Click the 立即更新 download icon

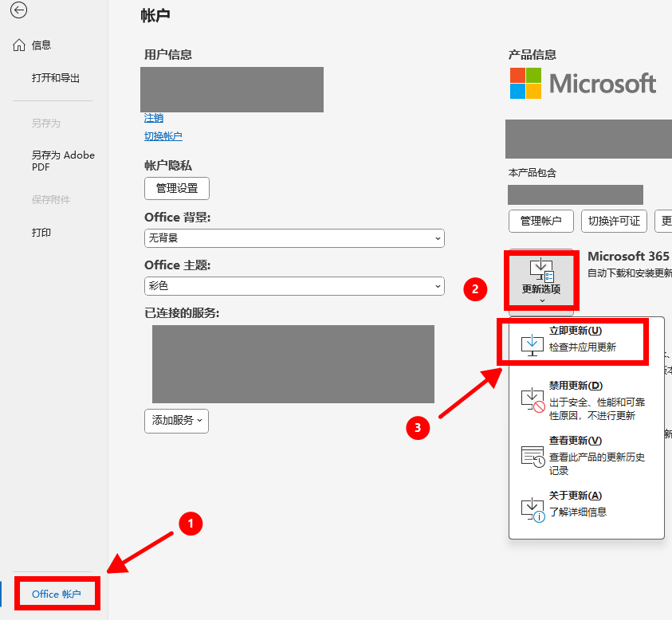(x=532, y=343)
